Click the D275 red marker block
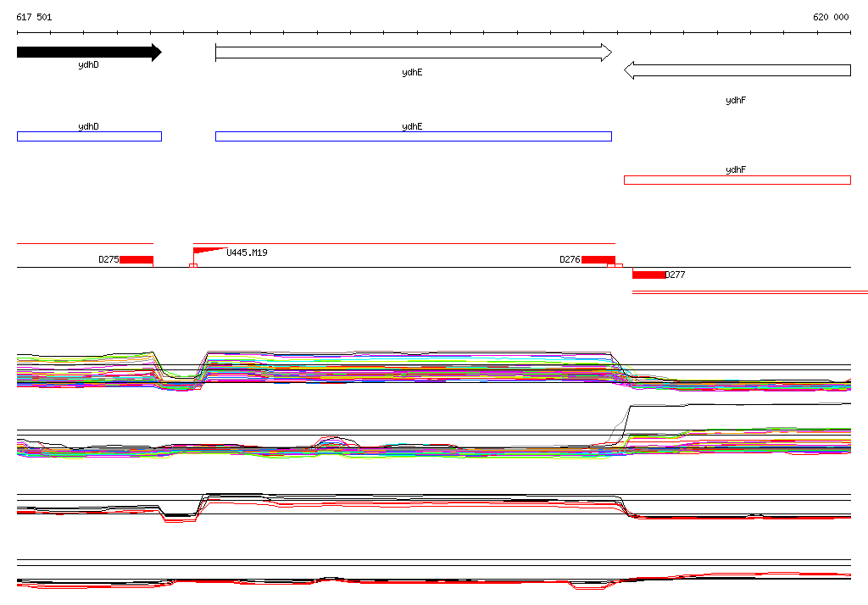Image resolution: width=868 pixels, height=605 pixels. tap(136, 259)
